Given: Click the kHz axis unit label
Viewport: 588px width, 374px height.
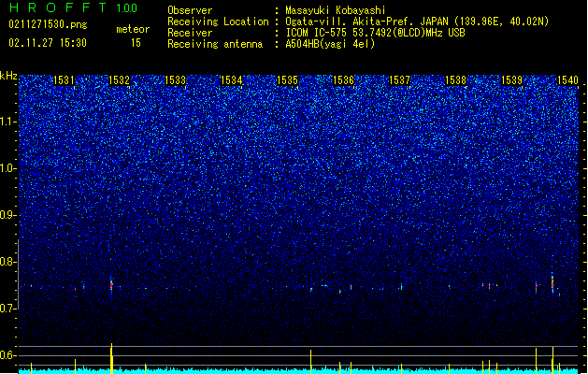Looking at the screenshot, I should [x=8, y=76].
